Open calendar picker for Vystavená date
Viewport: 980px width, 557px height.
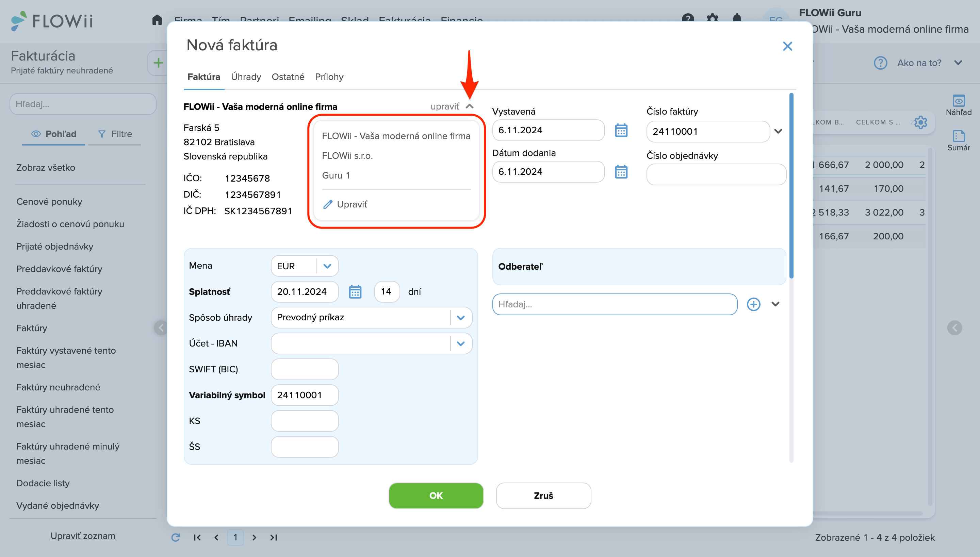click(x=621, y=131)
